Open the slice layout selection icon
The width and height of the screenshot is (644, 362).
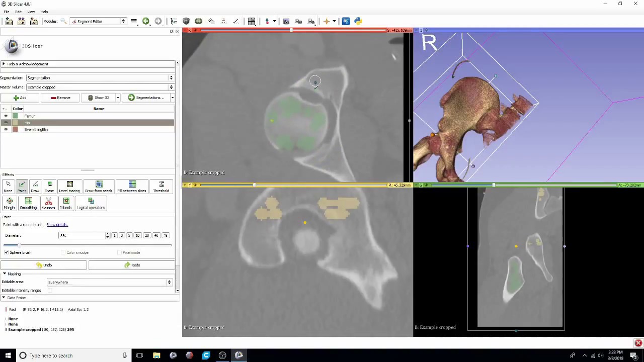[252, 21]
